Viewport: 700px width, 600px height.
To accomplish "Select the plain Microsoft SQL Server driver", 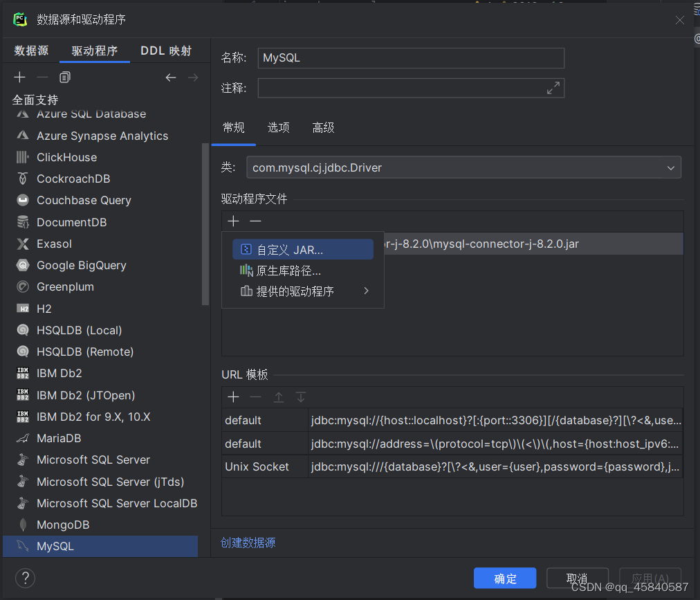I will click(x=100, y=460).
